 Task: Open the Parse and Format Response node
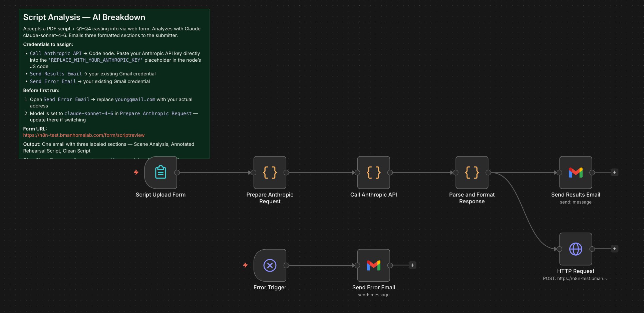coord(472,173)
